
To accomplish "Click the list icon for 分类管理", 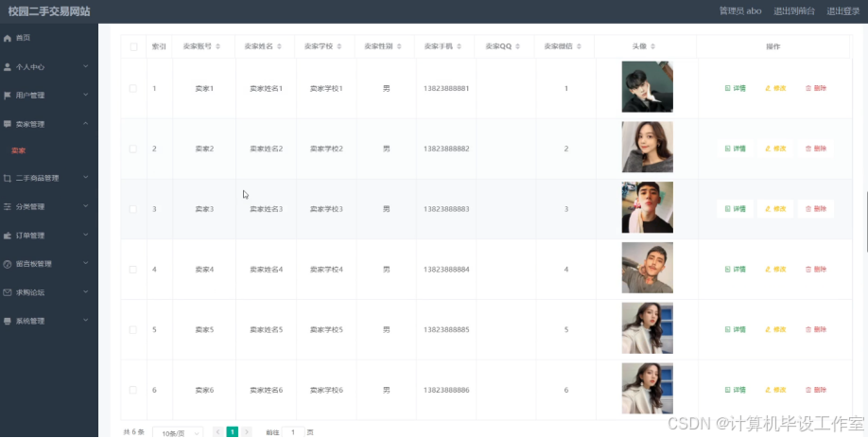I will pos(8,206).
